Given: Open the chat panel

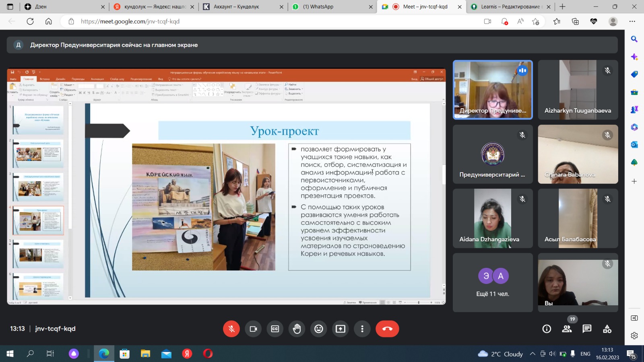Looking at the screenshot, I should [x=587, y=329].
